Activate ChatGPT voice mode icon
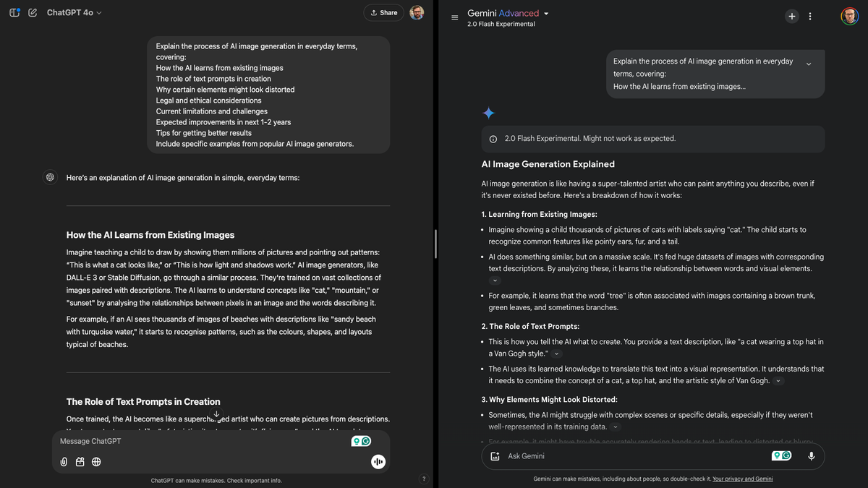Viewport: 868px width, 488px height. pyautogui.click(x=378, y=461)
